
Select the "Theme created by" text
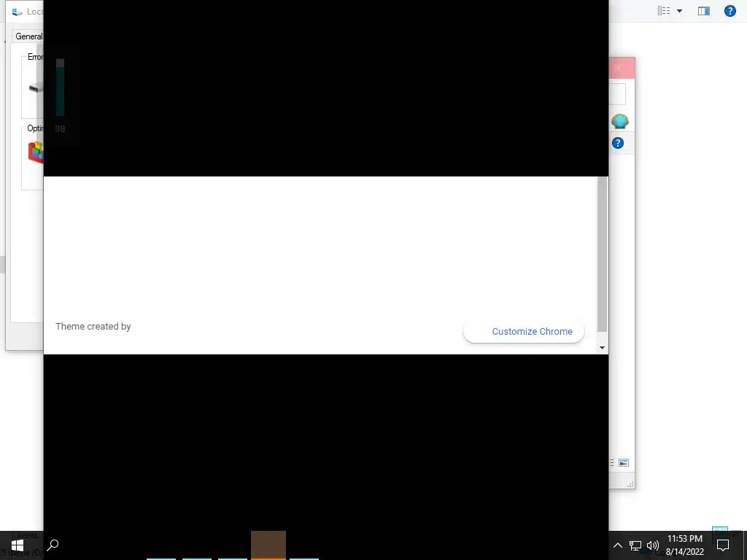point(93,326)
